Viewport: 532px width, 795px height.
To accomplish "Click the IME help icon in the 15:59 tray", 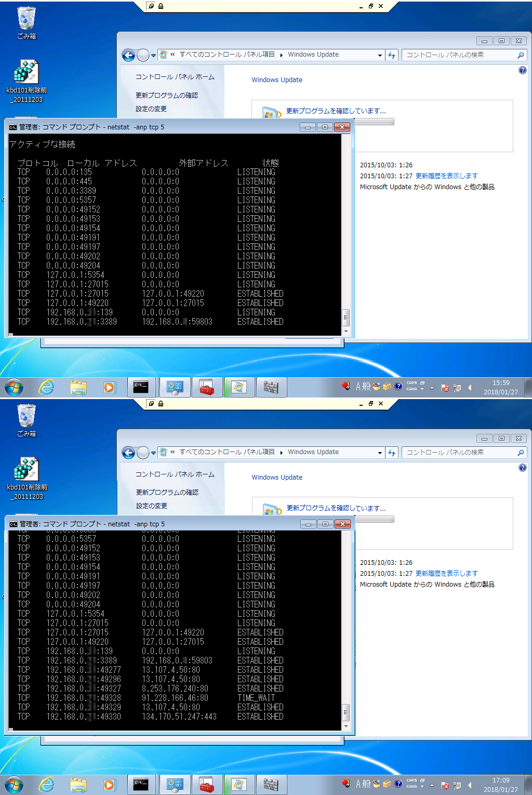I will pos(398,386).
